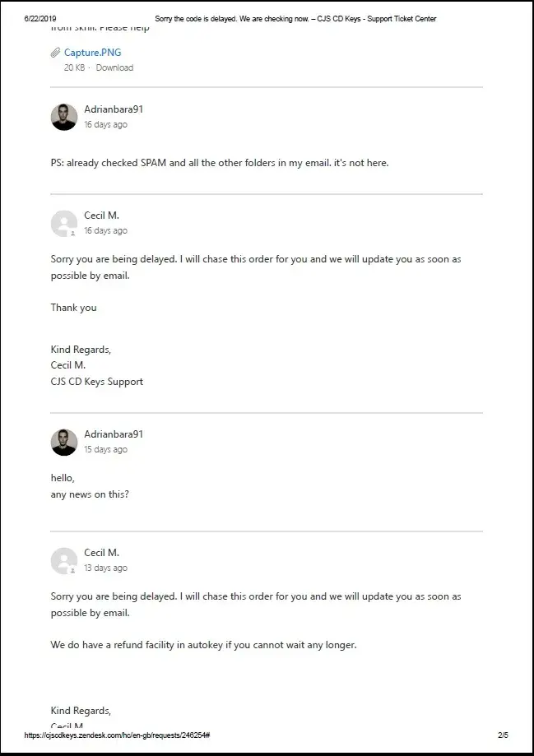This screenshot has width=534, height=756.
Task: Click the 2/5 page number indicator
Action: [503, 735]
